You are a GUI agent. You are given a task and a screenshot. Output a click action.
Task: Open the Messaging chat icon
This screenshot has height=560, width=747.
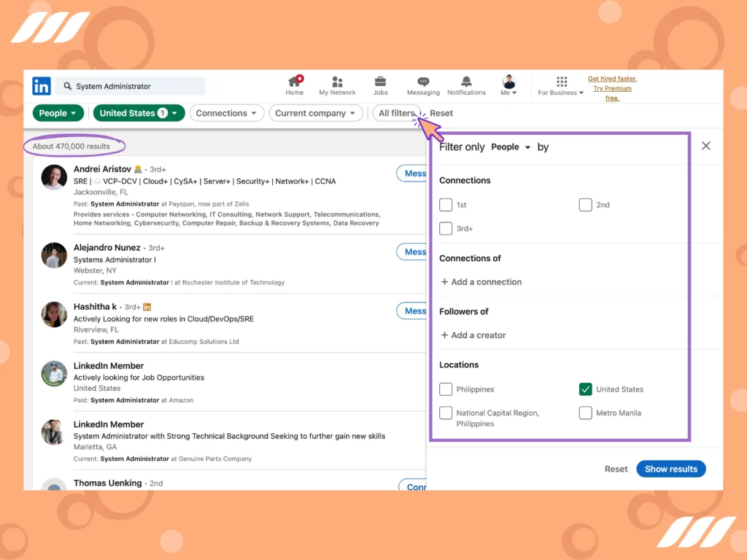pyautogui.click(x=423, y=82)
